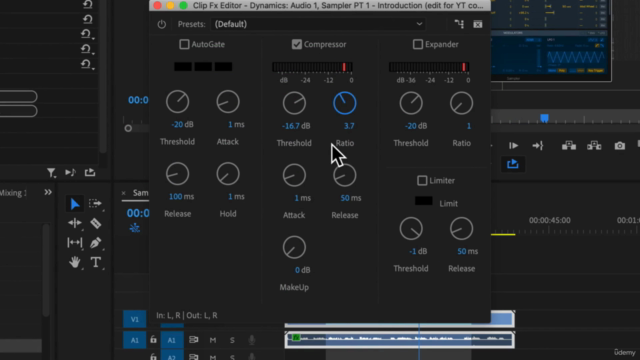Click the Go to Out point button

pos(538,146)
